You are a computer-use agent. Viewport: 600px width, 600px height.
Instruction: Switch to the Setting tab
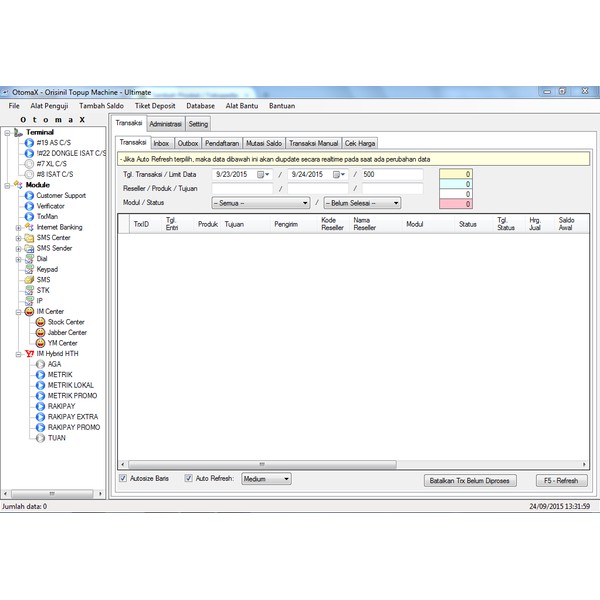(198, 124)
